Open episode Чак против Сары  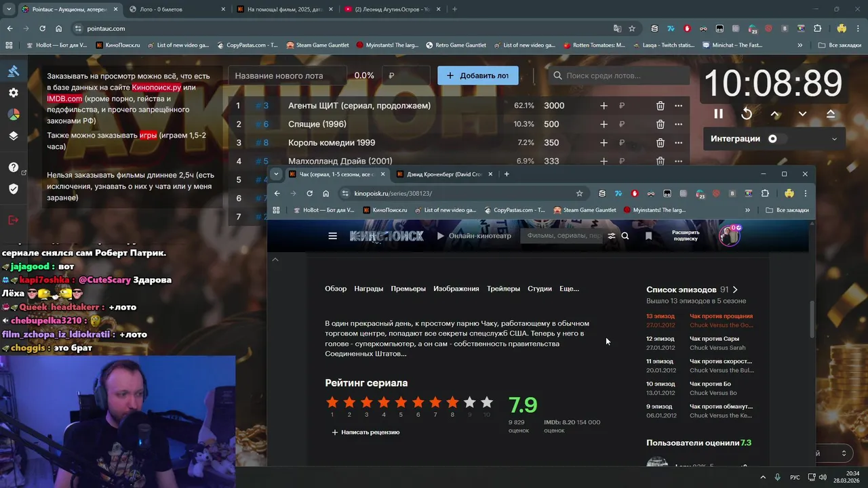715,339
